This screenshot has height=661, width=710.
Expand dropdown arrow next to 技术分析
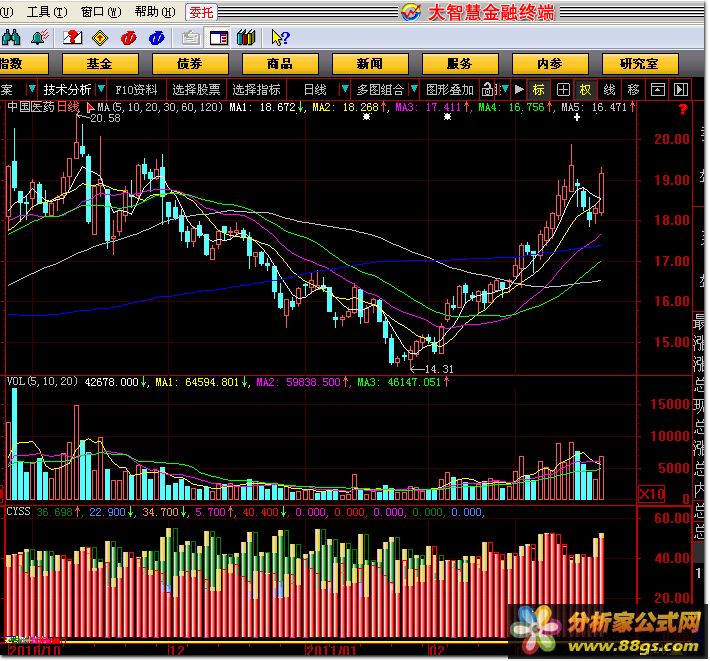coord(101,89)
